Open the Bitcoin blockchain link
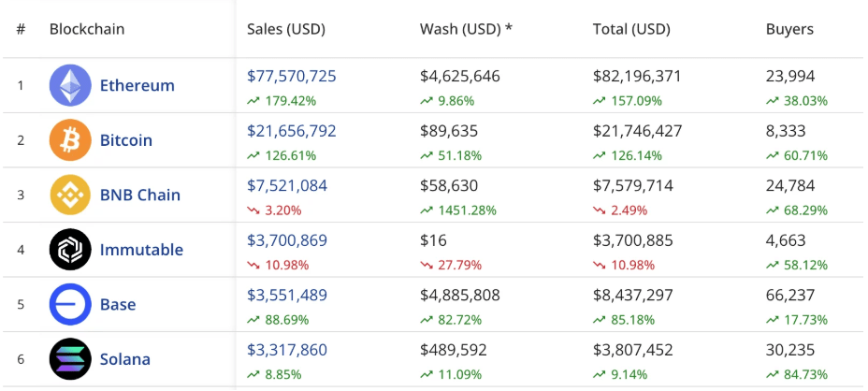Viewport: 868px width, 391px height. coord(125,140)
